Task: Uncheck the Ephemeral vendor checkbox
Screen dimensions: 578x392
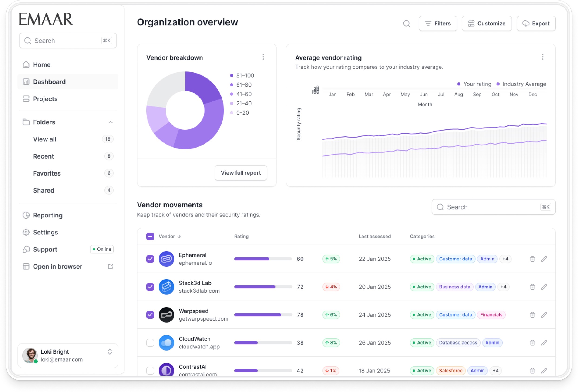Action: 150,259
